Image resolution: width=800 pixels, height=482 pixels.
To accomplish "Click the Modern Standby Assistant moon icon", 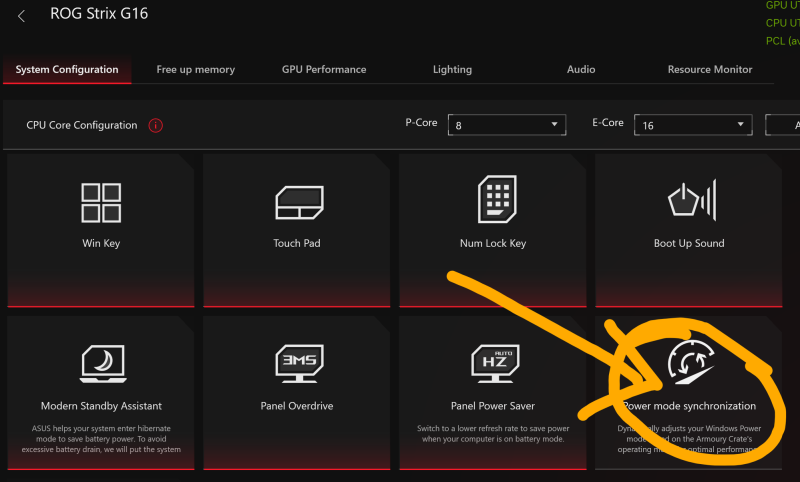I will [x=103, y=364].
